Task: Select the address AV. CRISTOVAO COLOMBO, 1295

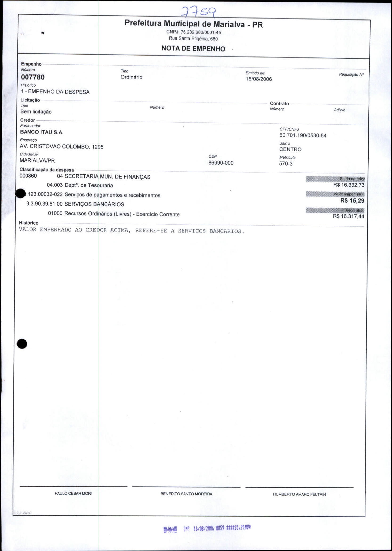Action: pyautogui.click(x=61, y=147)
